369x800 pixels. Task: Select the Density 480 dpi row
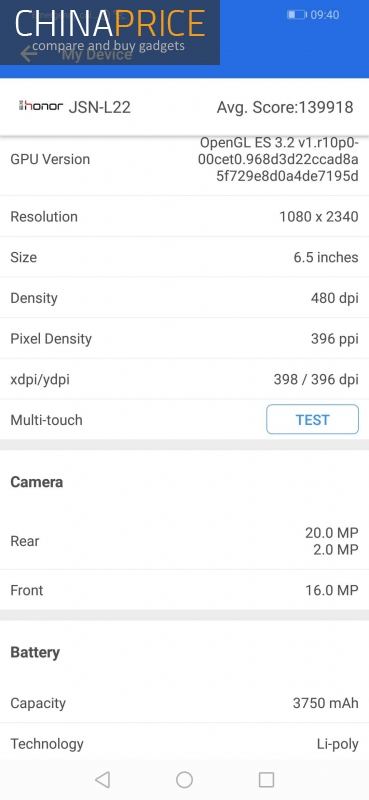[x=184, y=298]
